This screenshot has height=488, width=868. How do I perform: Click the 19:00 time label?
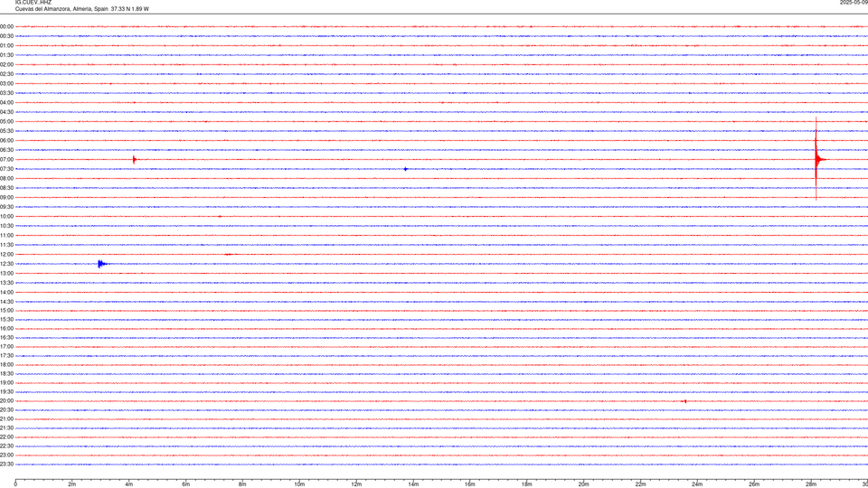pos(6,383)
